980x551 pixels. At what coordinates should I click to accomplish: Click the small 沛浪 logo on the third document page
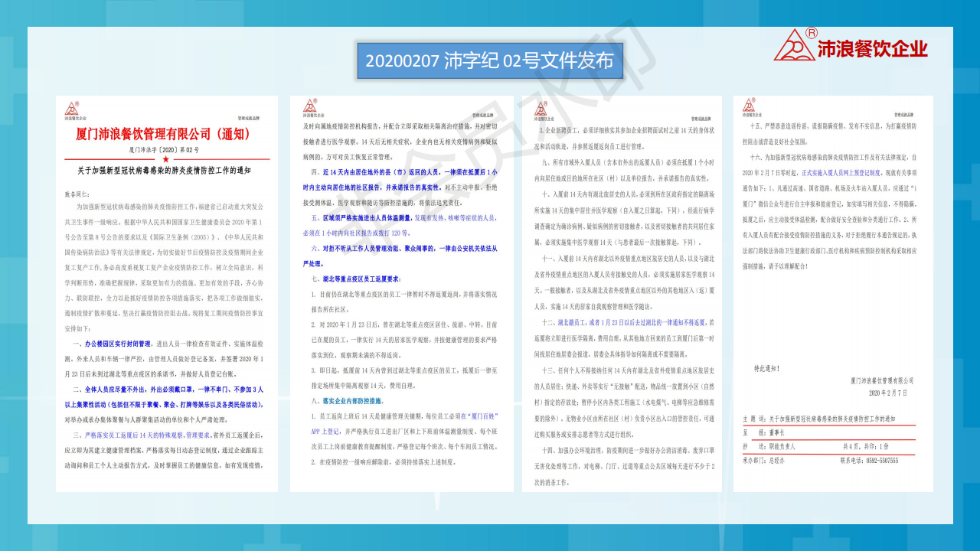click(x=542, y=107)
